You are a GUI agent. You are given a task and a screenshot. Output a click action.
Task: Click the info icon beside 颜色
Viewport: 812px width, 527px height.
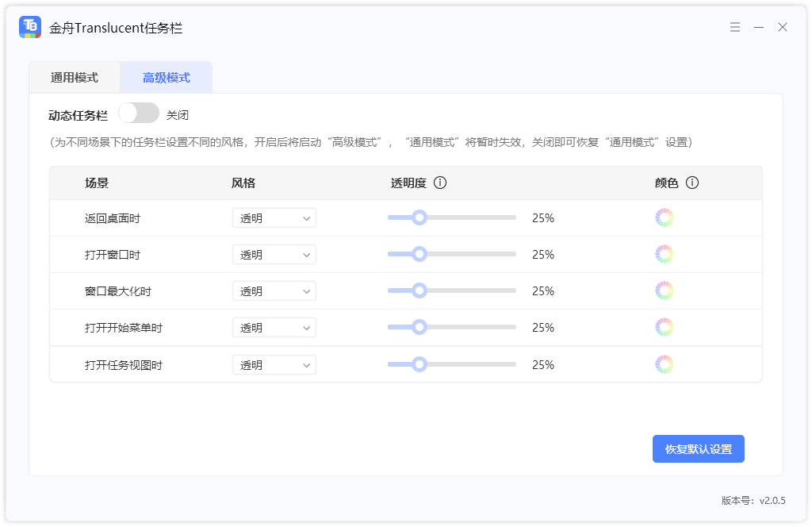(x=692, y=183)
